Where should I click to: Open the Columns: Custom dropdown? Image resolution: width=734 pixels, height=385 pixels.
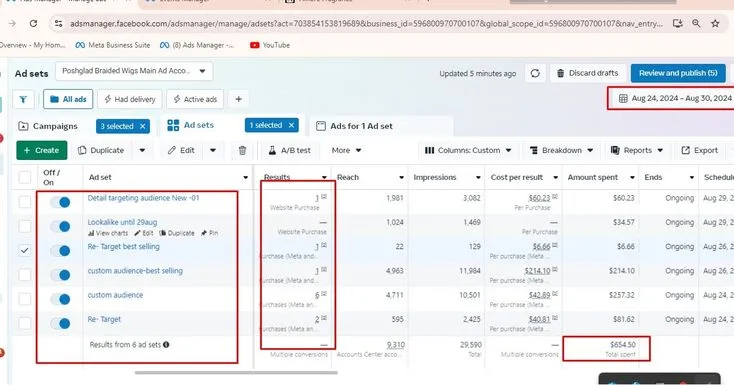[468, 150]
